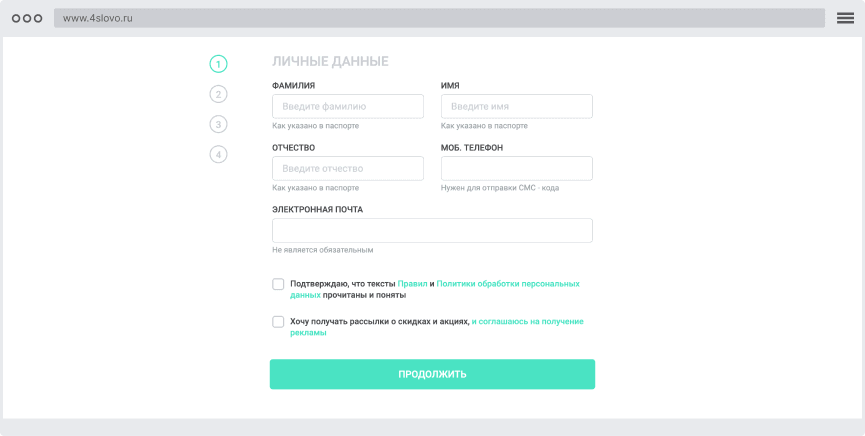Jump to step 4 circle indicator
The width and height of the screenshot is (865, 436).
pyautogui.click(x=218, y=154)
